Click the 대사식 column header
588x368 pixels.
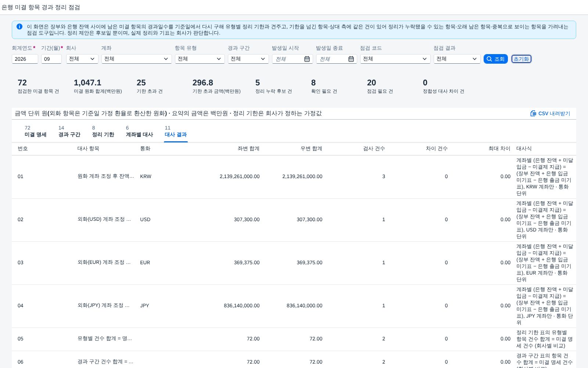click(x=524, y=149)
